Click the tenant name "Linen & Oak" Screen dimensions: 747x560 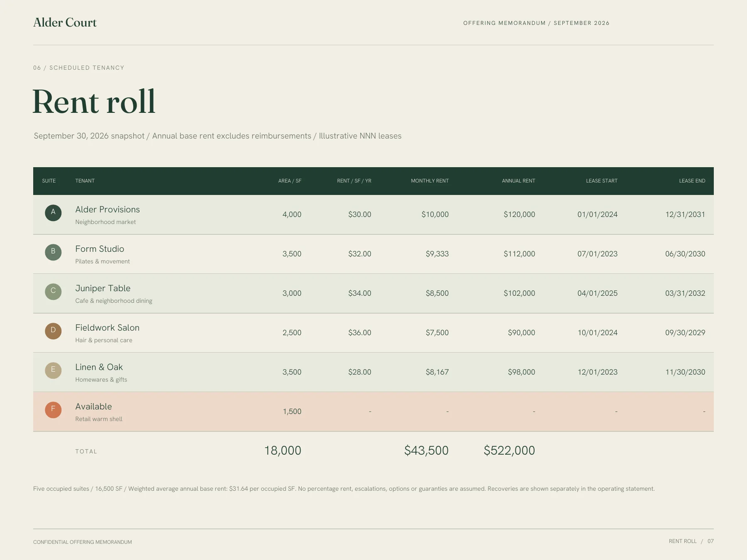coord(99,367)
